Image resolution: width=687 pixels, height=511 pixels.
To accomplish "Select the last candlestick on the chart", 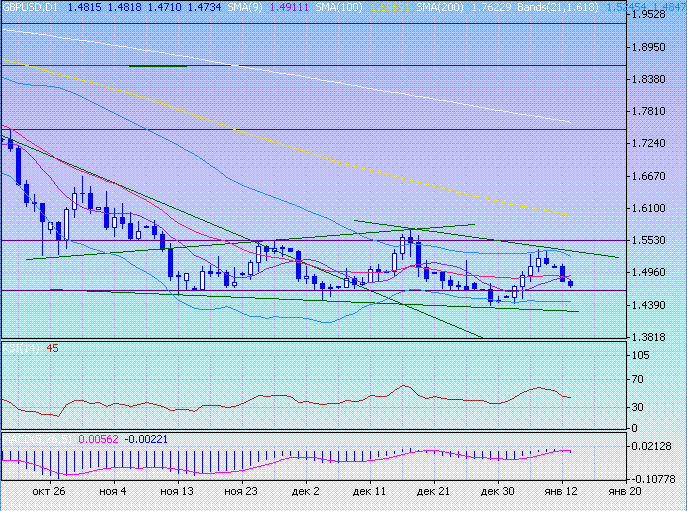I will [570, 284].
